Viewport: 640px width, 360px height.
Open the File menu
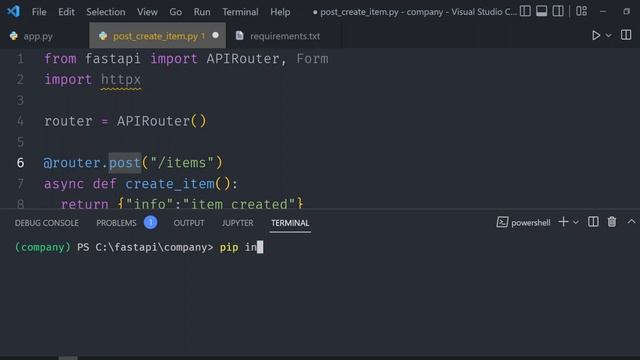pos(39,12)
